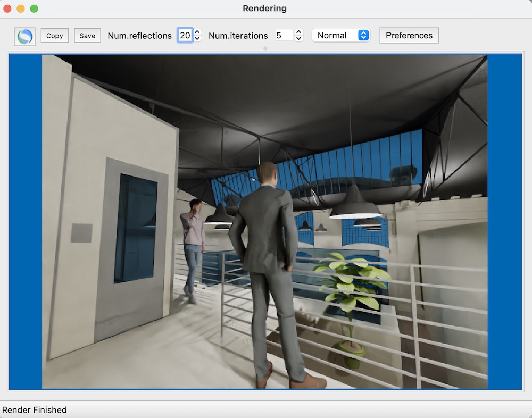Decrease Num.iterations with the down arrow
The image size is (532, 418).
pos(298,39)
